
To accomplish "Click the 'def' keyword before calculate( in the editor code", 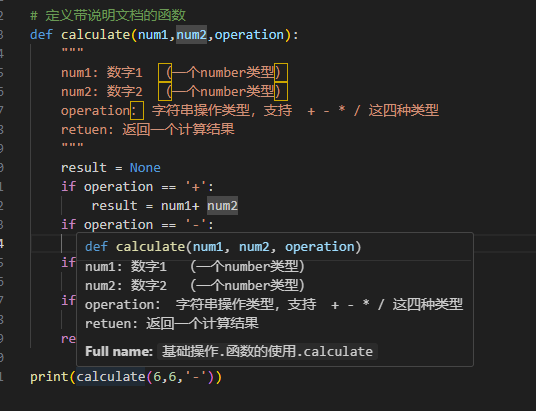I will tap(41, 35).
